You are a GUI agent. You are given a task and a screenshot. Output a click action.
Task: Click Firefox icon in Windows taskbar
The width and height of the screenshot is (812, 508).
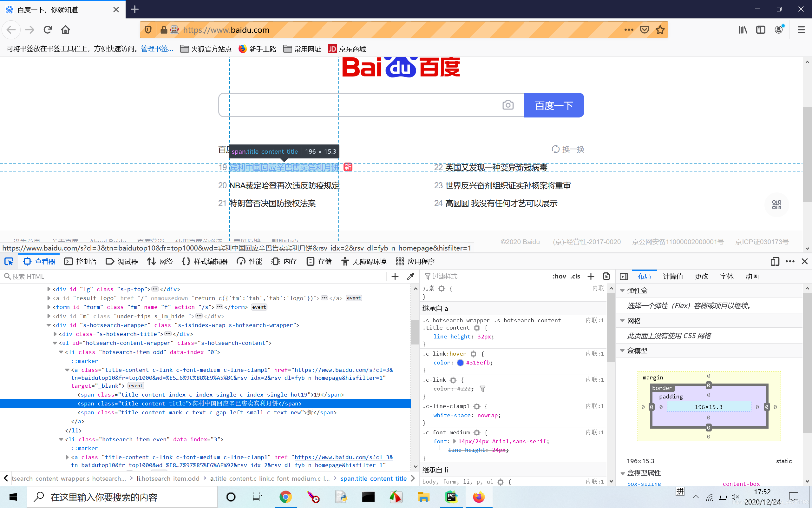click(478, 497)
